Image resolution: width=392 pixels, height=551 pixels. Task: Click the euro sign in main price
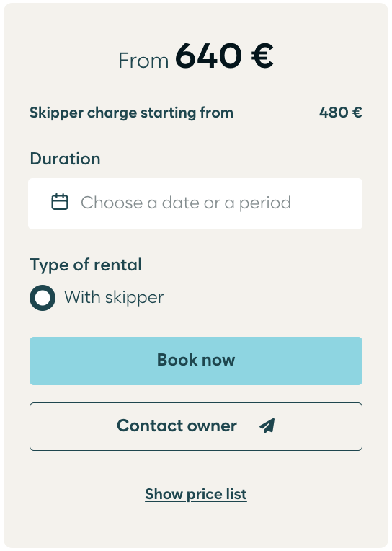click(x=262, y=56)
